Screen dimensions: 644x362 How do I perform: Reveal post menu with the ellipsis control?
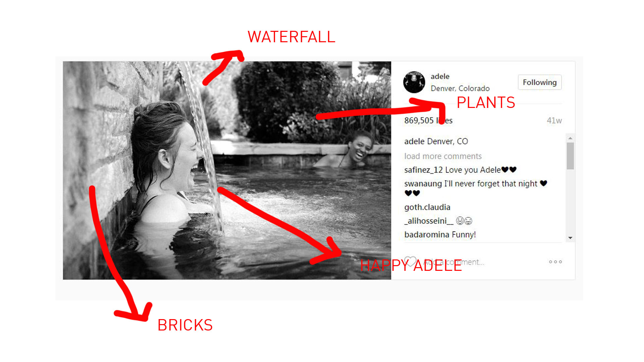(x=555, y=262)
